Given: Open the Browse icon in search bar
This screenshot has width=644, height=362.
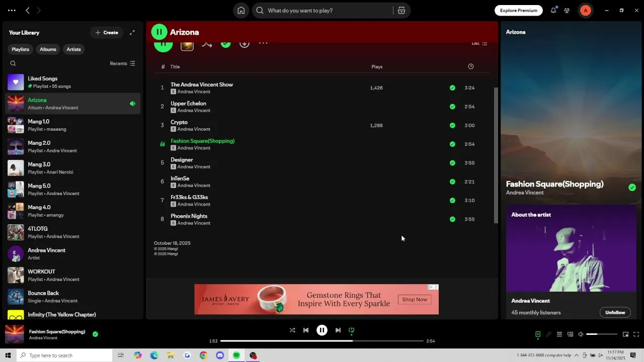Looking at the screenshot, I should [x=401, y=11].
